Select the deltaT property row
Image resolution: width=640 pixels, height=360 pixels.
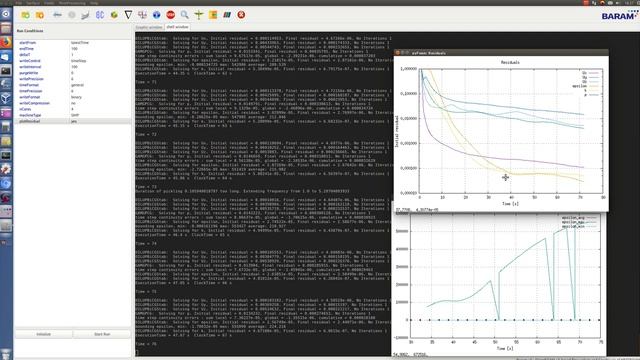tap(73, 55)
